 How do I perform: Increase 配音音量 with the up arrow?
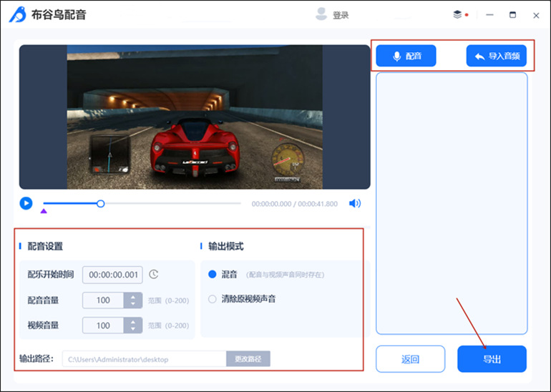(x=133, y=297)
